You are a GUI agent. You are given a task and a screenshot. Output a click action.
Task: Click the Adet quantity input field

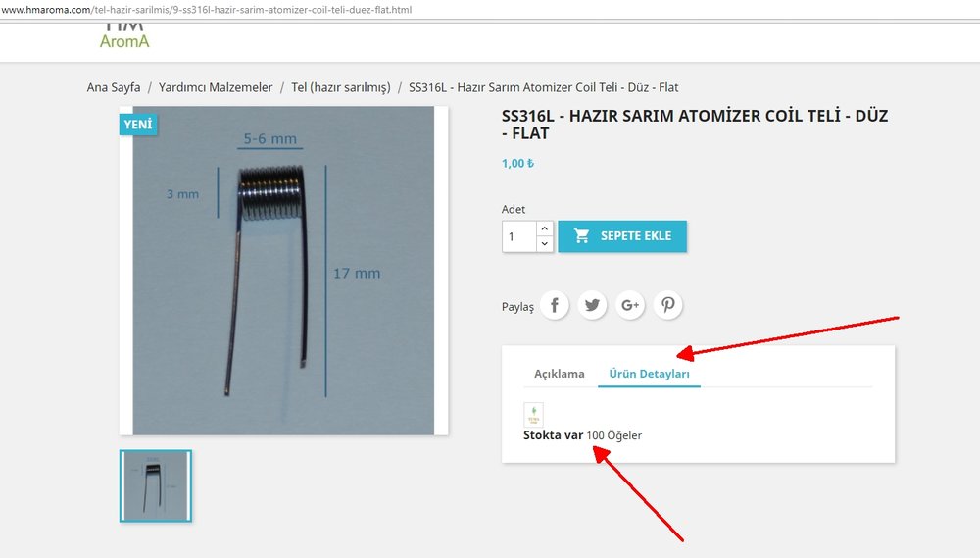pyautogui.click(x=518, y=236)
